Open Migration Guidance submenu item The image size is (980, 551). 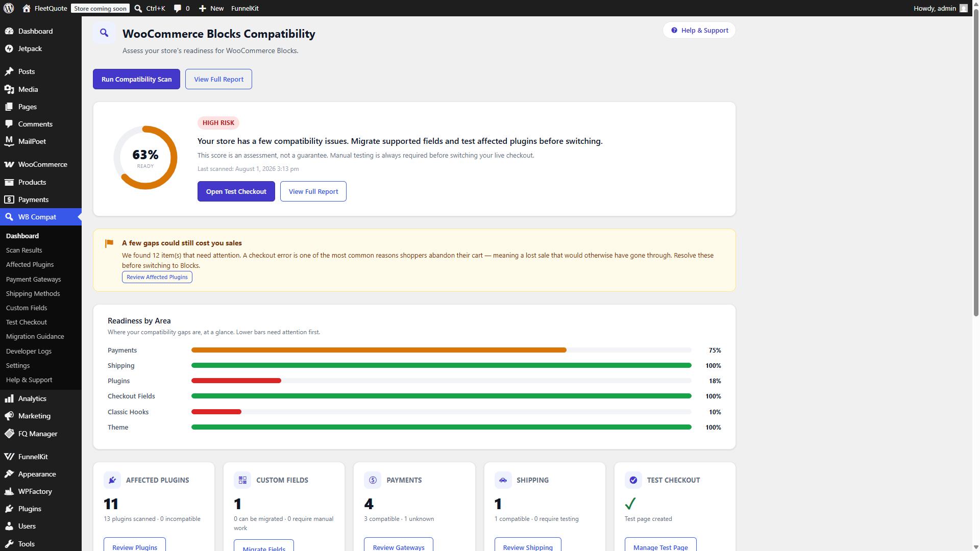coord(35,336)
